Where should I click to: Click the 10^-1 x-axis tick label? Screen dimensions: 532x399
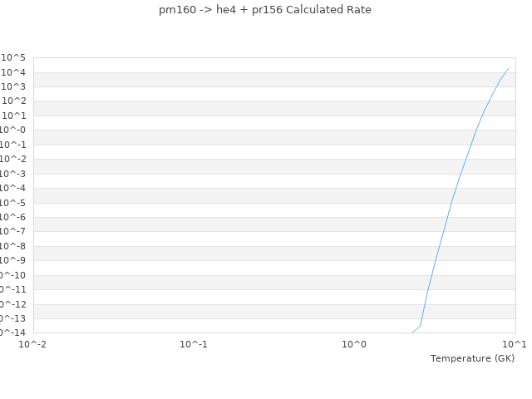coord(194,343)
